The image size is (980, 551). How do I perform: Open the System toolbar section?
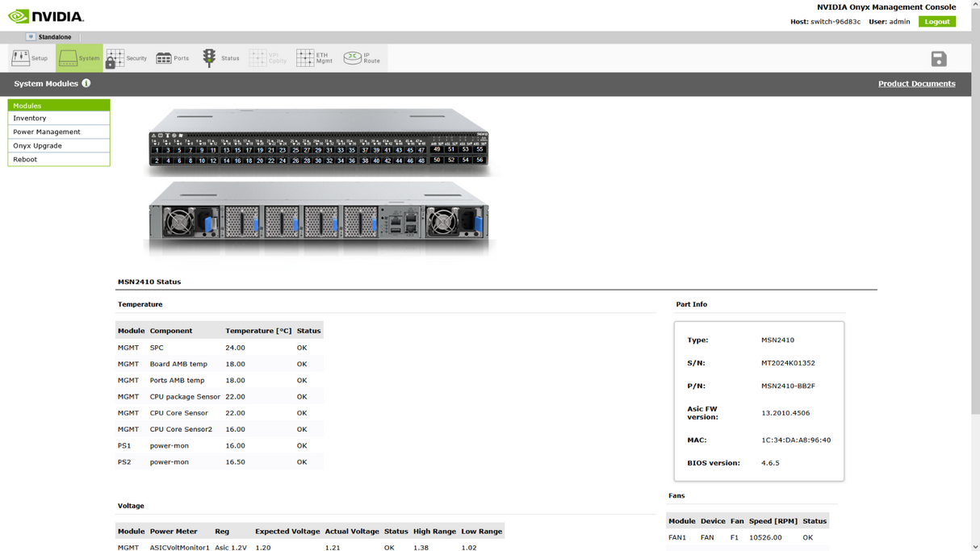tap(79, 58)
